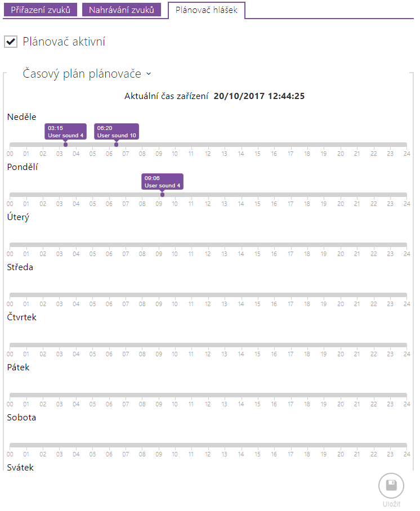Image resolution: width=420 pixels, height=511 pixels.
Task: Click the Středa timeline bar
Action: (x=208, y=295)
